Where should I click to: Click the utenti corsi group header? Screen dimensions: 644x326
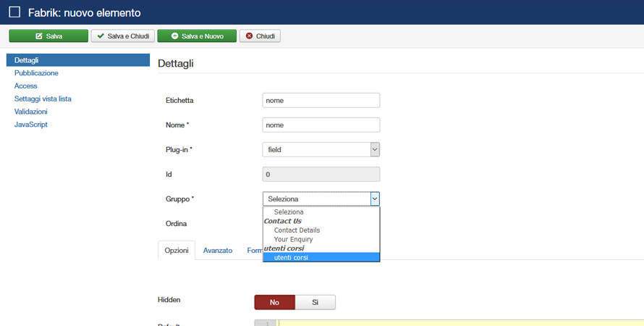pos(284,248)
